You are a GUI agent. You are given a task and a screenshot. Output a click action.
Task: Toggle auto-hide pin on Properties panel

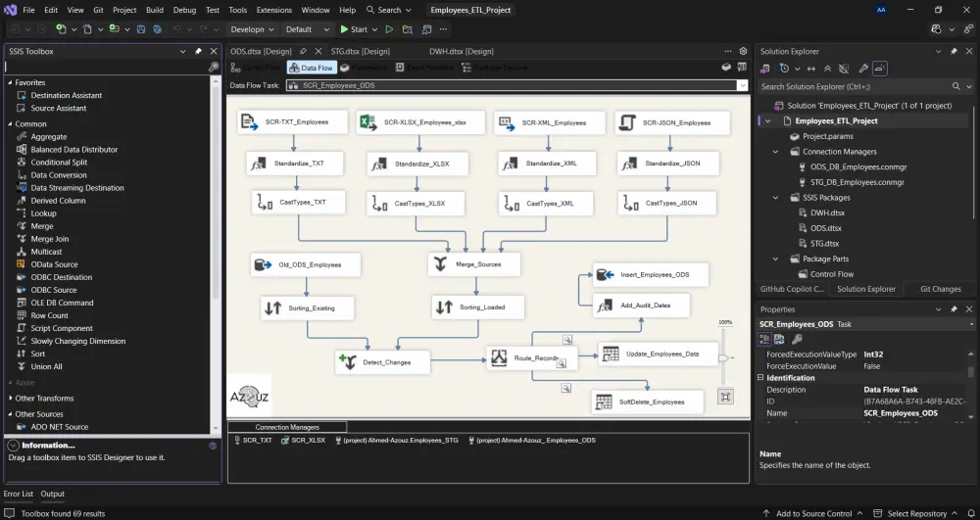954,309
